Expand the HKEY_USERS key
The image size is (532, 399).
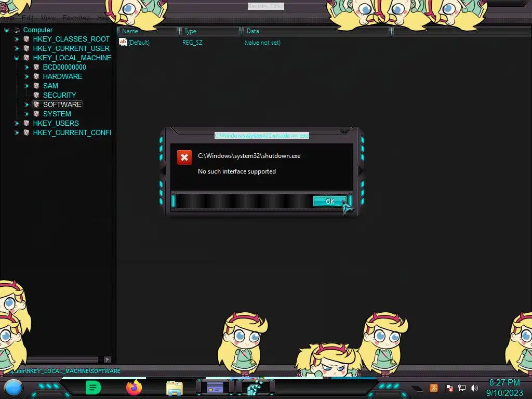[16, 123]
